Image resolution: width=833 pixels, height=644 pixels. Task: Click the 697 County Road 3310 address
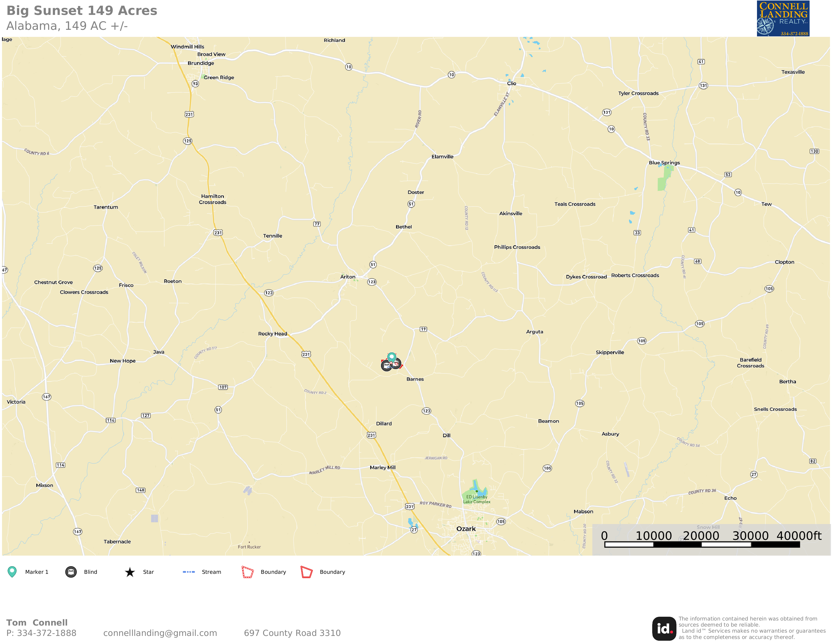coord(292,633)
